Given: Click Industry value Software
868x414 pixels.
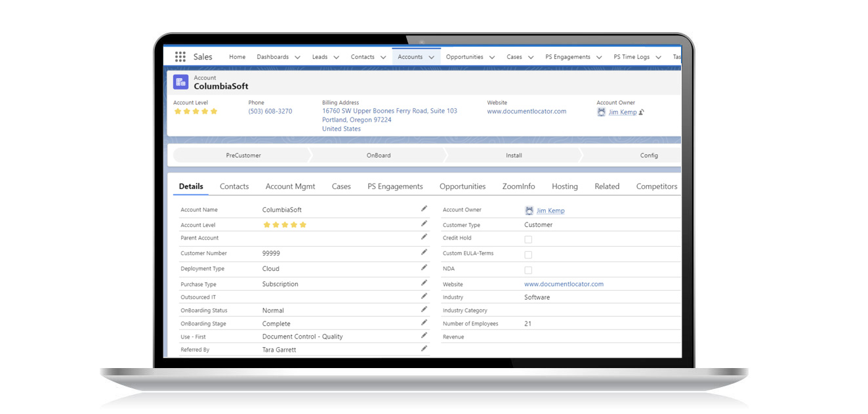Looking at the screenshot, I should coord(537,297).
